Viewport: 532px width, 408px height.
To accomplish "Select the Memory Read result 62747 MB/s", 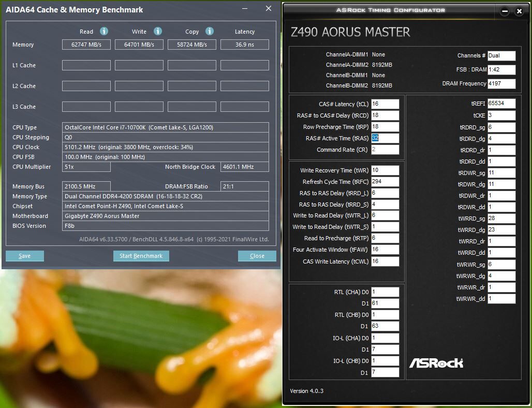I will pos(86,45).
